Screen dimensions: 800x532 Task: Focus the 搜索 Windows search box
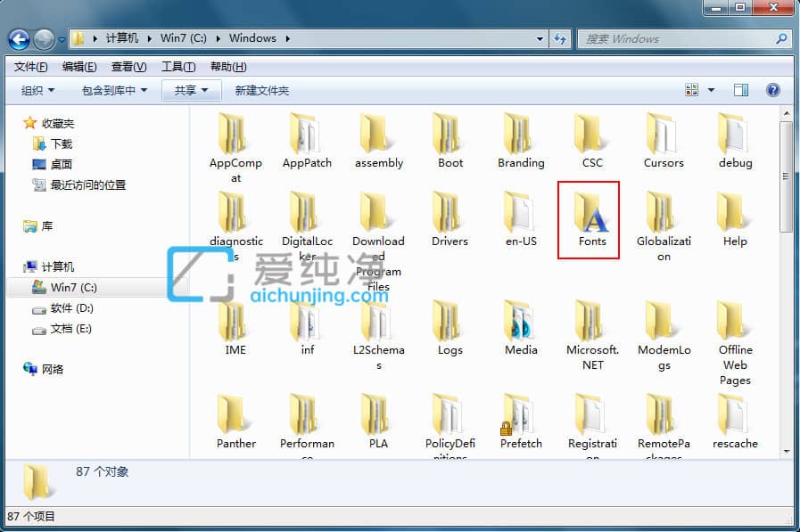pos(684,38)
